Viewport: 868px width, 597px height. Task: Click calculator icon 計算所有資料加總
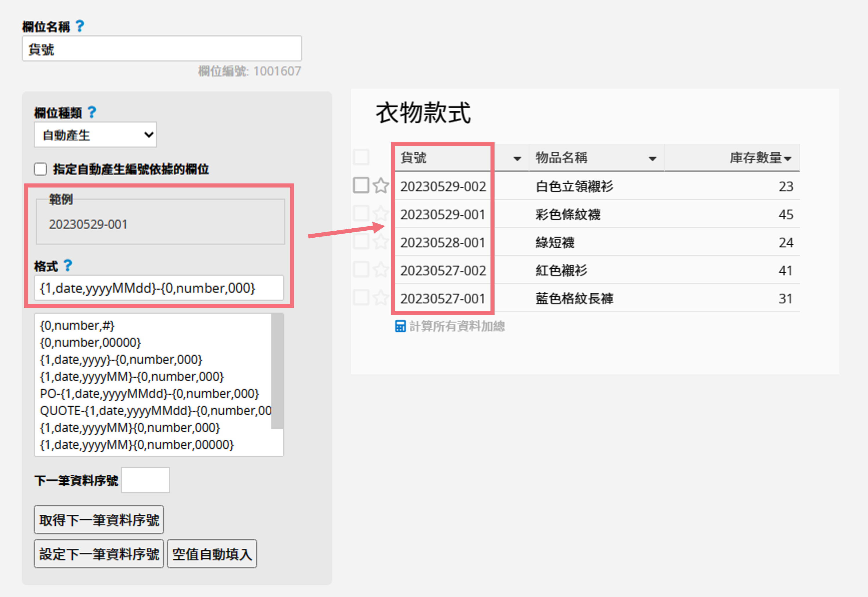[400, 326]
